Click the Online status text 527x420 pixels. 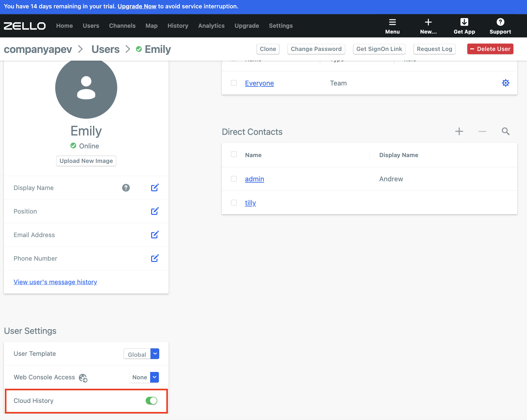pyautogui.click(x=89, y=146)
